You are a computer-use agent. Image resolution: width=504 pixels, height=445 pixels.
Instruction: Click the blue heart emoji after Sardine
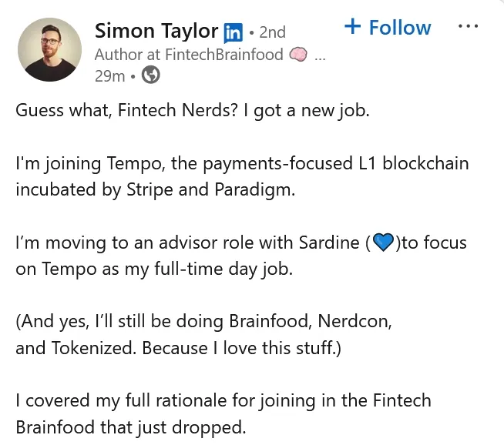(382, 244)
